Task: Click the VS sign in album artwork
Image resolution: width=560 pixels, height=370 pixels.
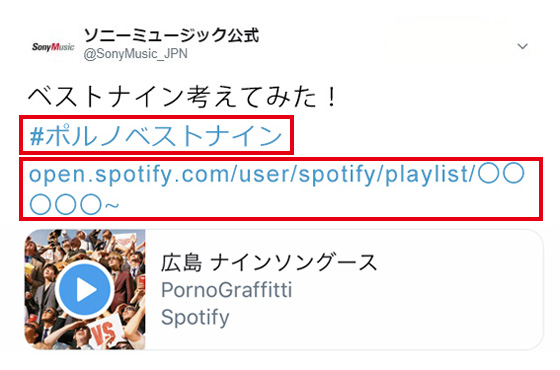Action: click(104, 332)
